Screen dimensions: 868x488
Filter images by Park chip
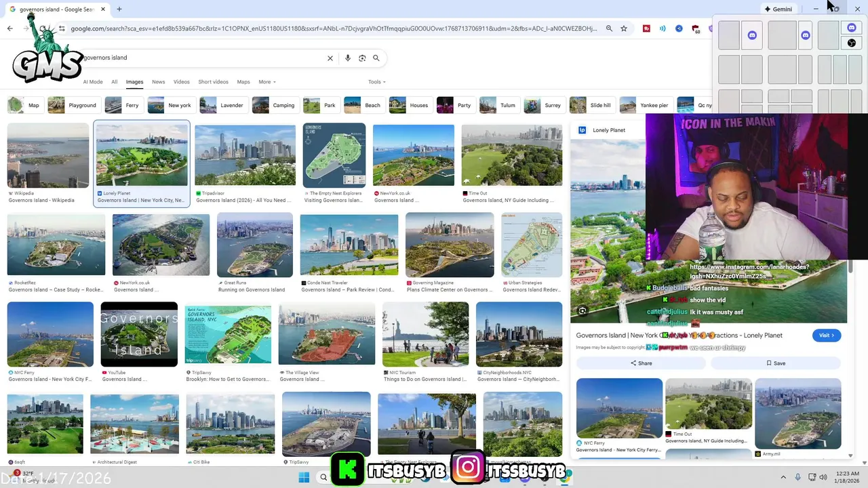tap(321, 105)
